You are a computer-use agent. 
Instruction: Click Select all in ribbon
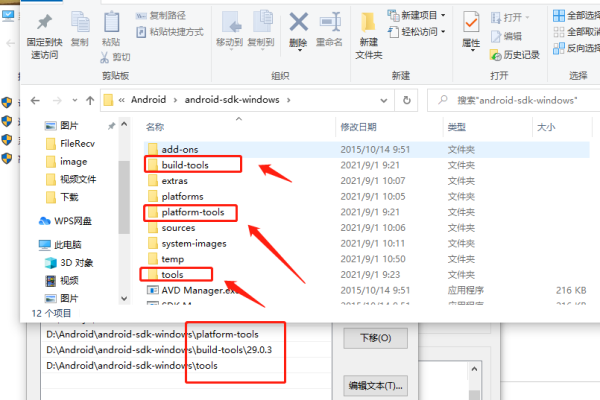(x=576, y=15)
